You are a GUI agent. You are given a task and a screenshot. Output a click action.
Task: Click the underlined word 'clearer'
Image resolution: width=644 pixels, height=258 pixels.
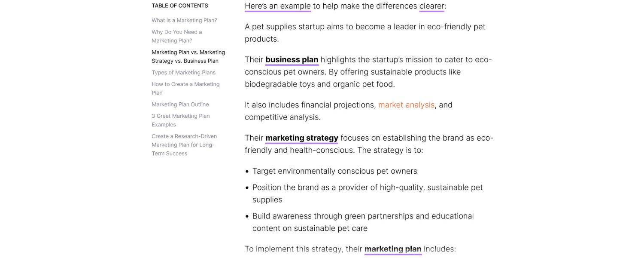click(431, 6)
